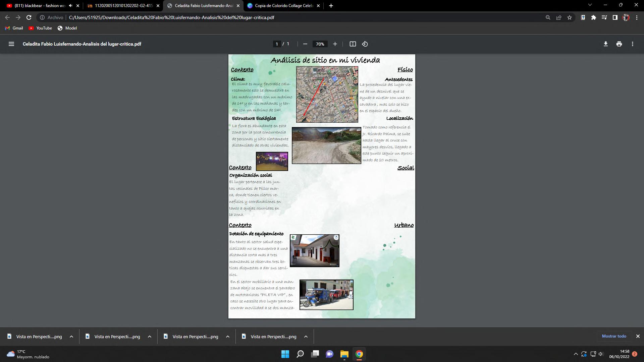The height and width of the screenshot is (362, 644).
Task: Open the Gmail bookmark
Action: [14, 28]
